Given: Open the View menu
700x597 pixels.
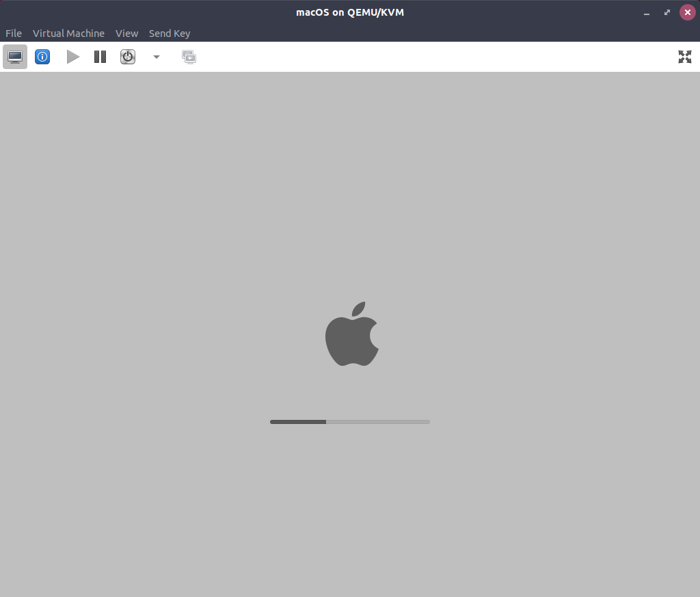Looking at the screenshot, I should (x=126, y=34).
